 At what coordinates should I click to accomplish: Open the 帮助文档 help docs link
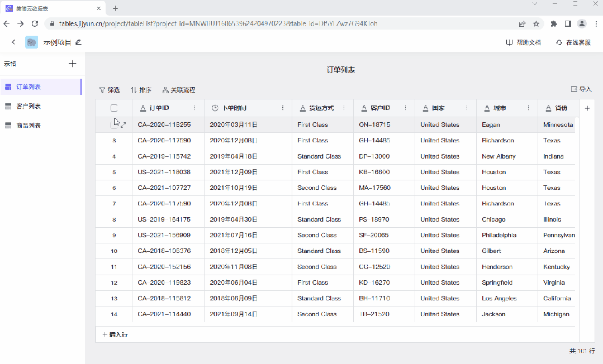click(524, 42)
